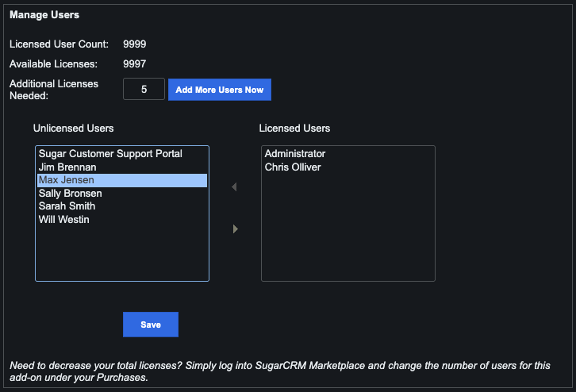Select Administrator in the Licensed Users list
Screen dimensions: 576x392
pos(295,154)
